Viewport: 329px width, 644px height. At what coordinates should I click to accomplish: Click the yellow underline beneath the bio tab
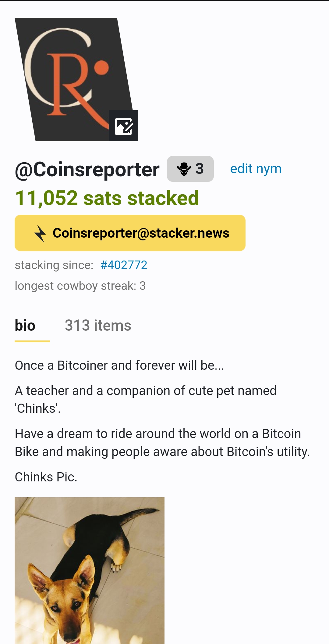point(32,341)
